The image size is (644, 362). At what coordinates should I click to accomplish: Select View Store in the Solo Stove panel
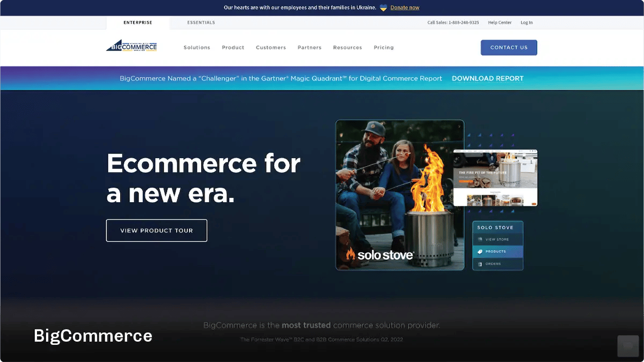[x=497, y=239]
